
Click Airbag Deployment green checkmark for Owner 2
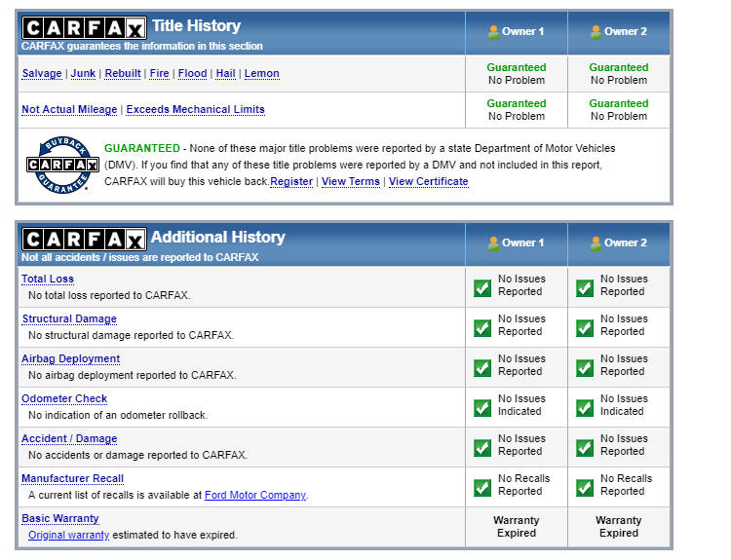tap(585, 368)
